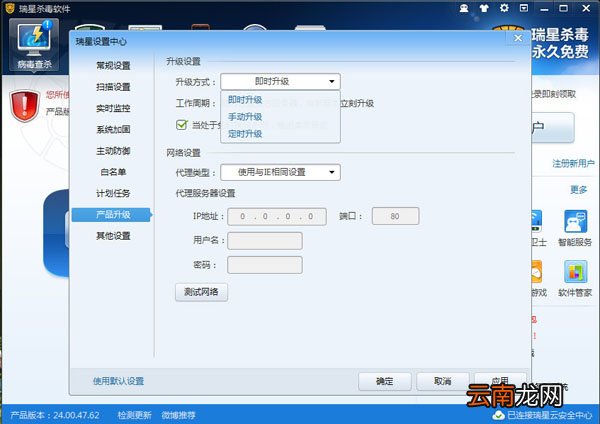Screen dimensions: 600x424
Task: Click the cloud security center status icon
Action: (499, 415)
